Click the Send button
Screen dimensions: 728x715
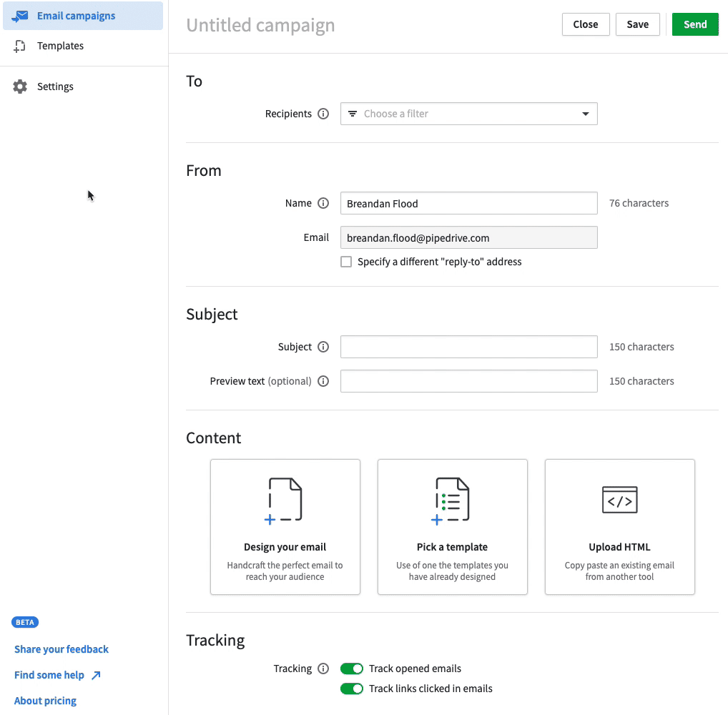click(694, 24)
